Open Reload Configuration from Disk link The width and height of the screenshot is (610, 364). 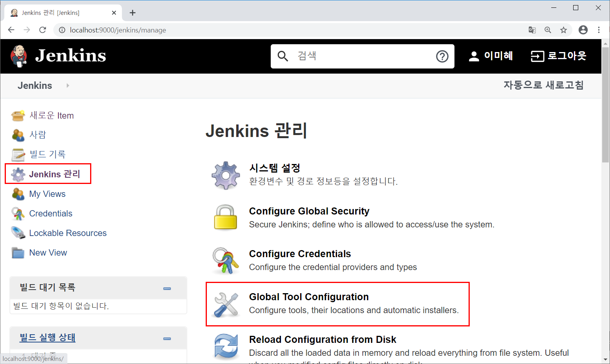click(x=323, y=339)
